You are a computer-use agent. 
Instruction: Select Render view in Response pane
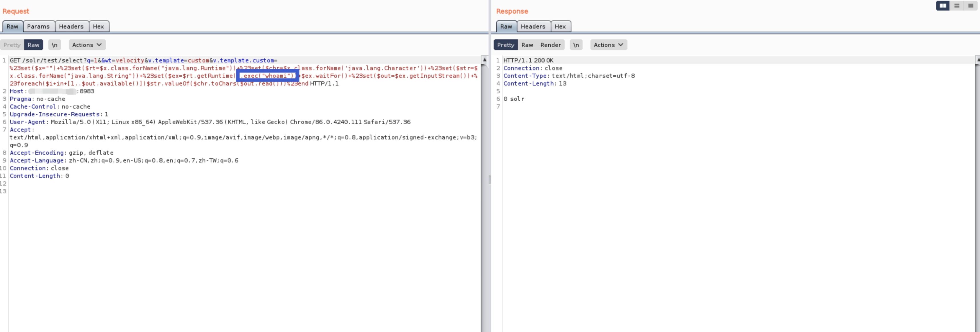point(551,45)
